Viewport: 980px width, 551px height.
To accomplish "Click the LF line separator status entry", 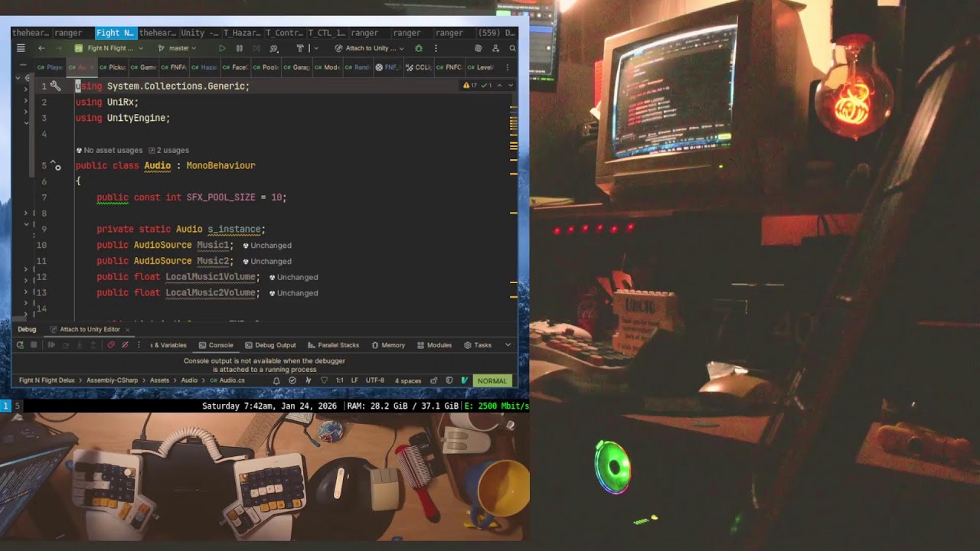I will pos(354,380).
